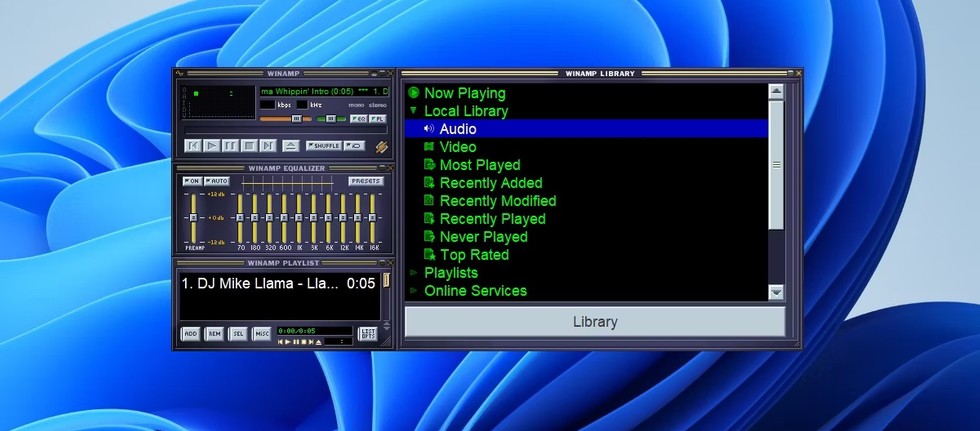980x431 pixels.
Task: Click the green Now Playing play icon
Action: (x=413, y=93)
